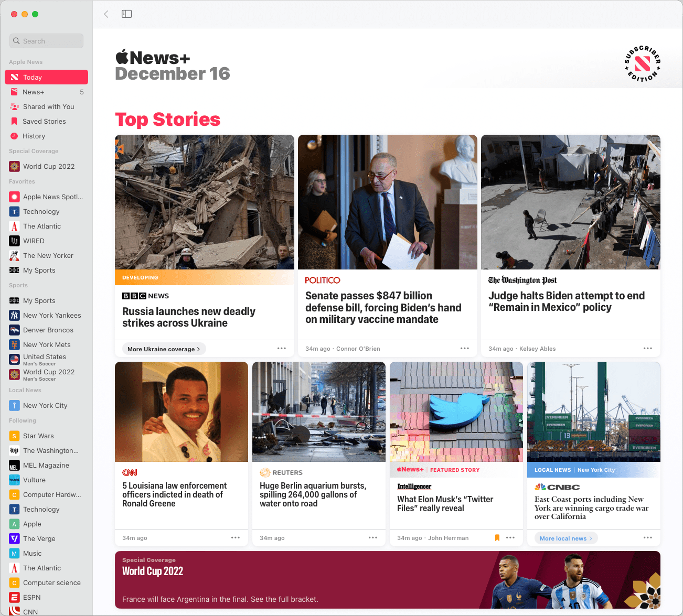The image size is (683, 616).
Task: Click My Sports icon under Favorites
Action: pos(14,270)
